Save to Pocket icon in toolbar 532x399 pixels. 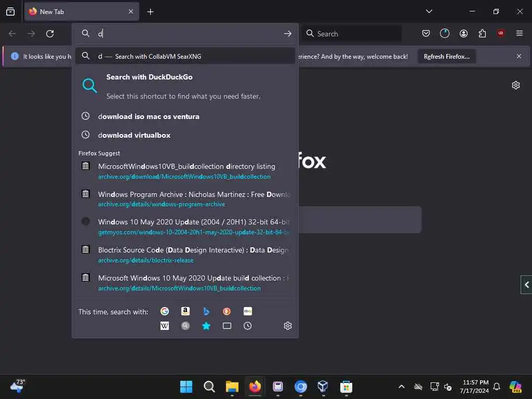(426, 33)
